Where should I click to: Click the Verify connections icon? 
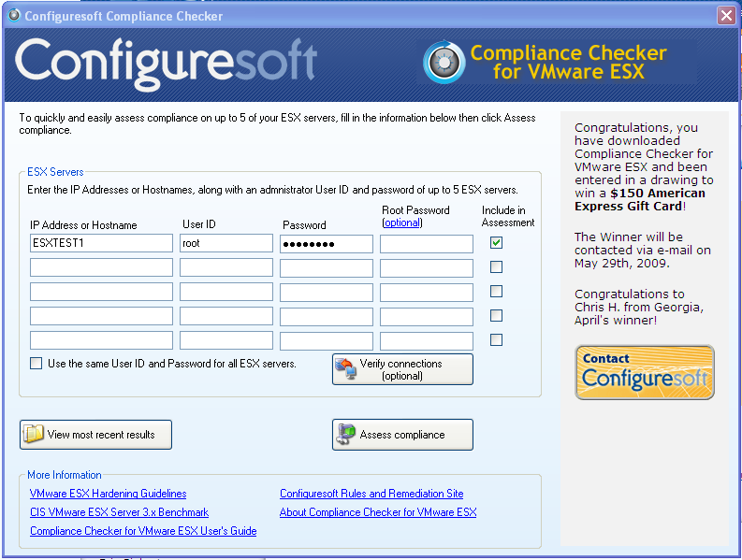click(x=345, y=369)
